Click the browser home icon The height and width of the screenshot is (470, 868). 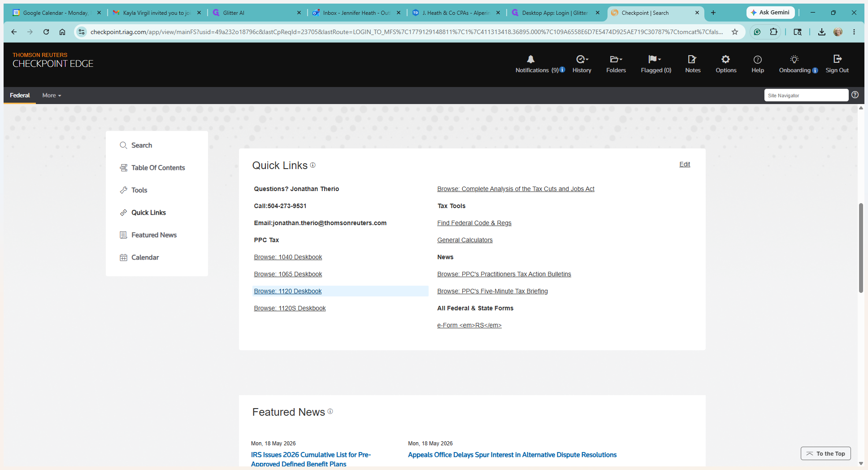[x=62, y=32]
